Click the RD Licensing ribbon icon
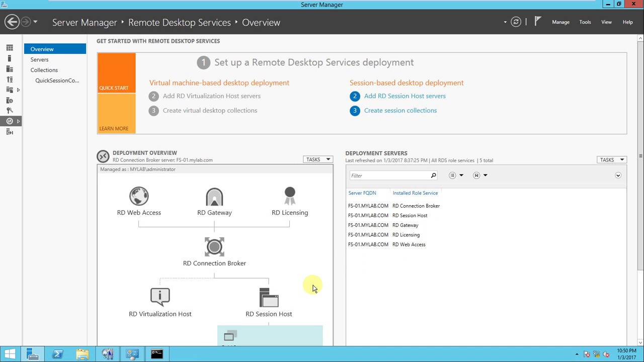Image resolution: width=644 pixels, height=362 pixels. pos(290,196)
